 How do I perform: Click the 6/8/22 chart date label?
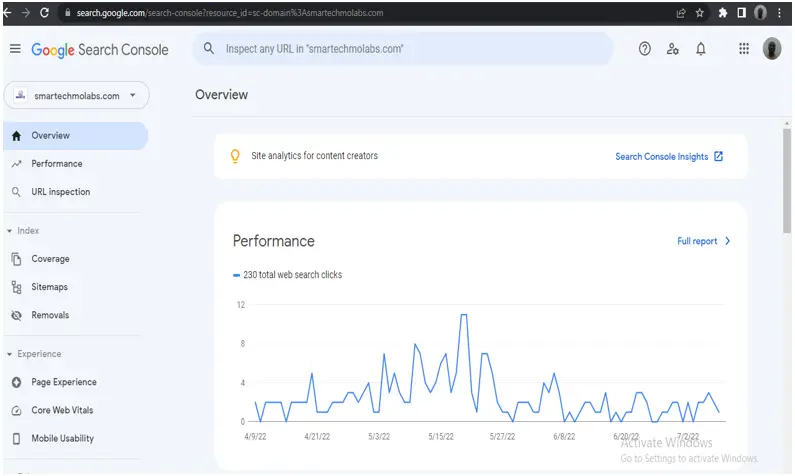click(564, 436)
